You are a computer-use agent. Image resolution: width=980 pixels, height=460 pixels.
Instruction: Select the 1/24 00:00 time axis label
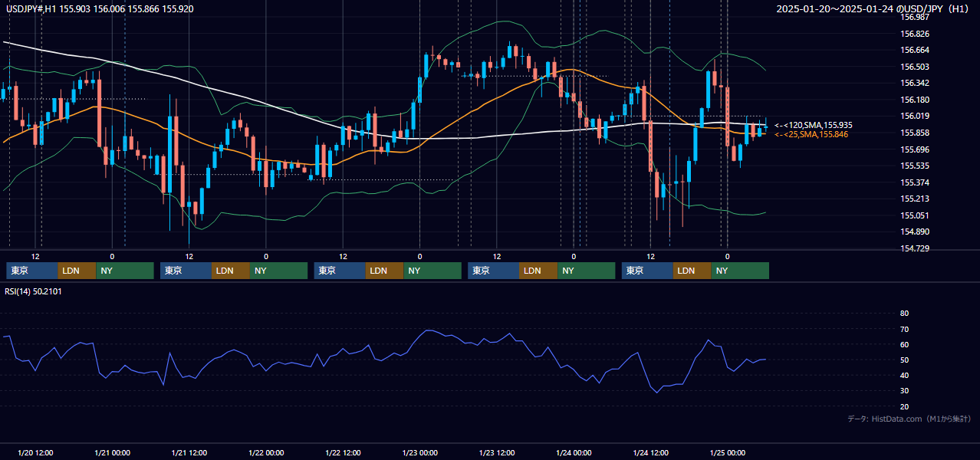pyautogui.click(x=574, y=453)
